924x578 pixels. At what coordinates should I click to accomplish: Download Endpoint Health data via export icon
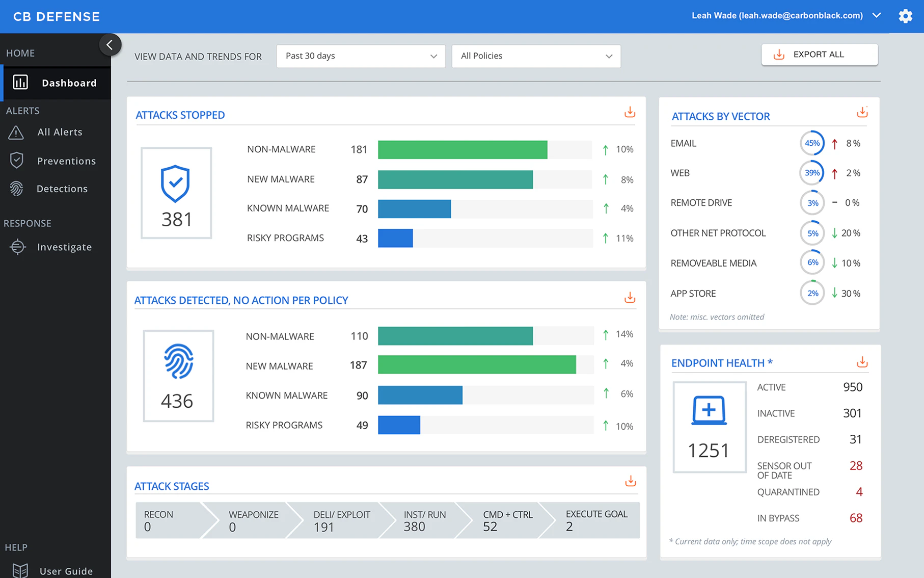coord(862,362)
